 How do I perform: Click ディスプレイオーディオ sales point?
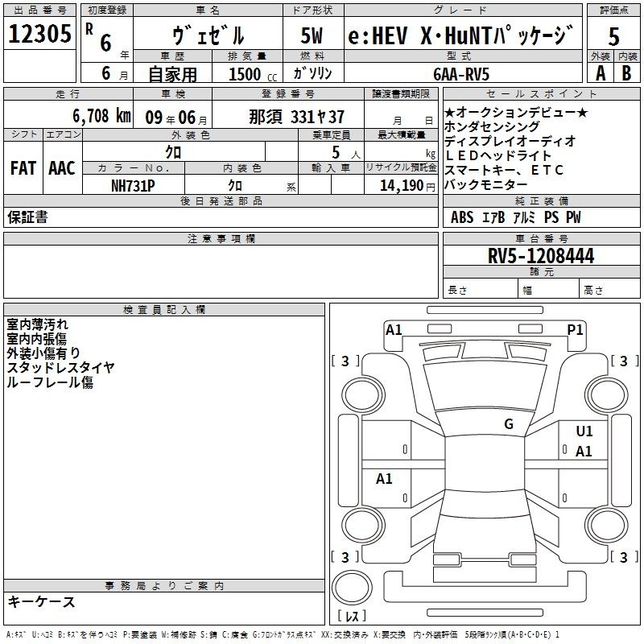click(510, 141)
